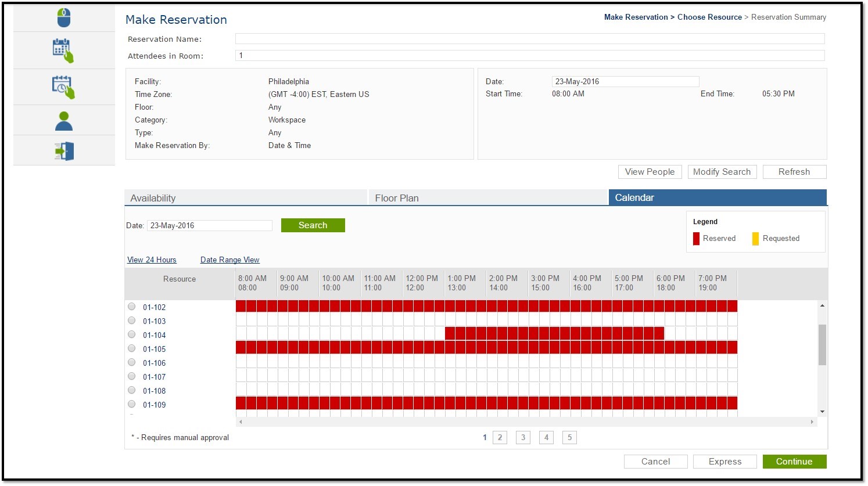Image resolution: width=868 pixels, height=486 pixels.
Task: Select the radio button for resource 01-108
Action: tap(132, 390)
